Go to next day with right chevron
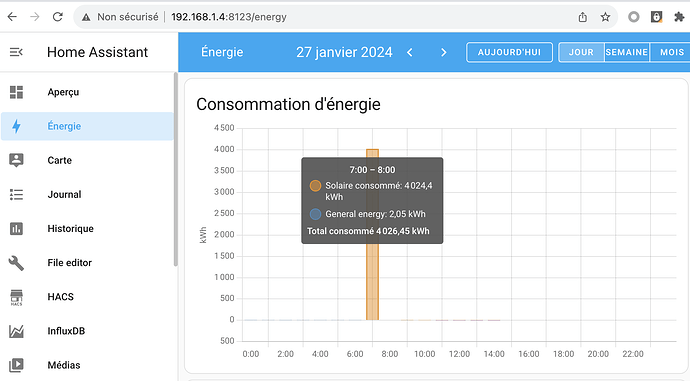Image resolution: width=690 pixels, height=381 pixels. [444, 52]
